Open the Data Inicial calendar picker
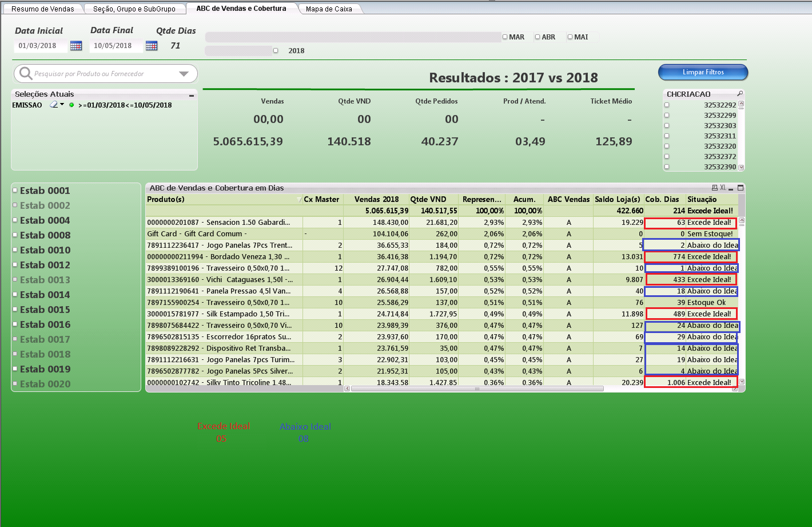This screenshot has width=812, height=527. pyautogui.click(x=76, y=46)
